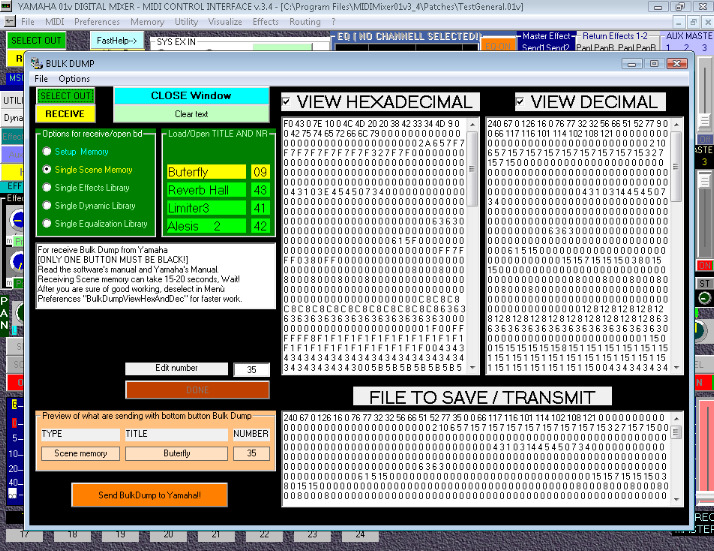Click the BULK DUMP window title icon
714x551 pixels.
point(37,63)
